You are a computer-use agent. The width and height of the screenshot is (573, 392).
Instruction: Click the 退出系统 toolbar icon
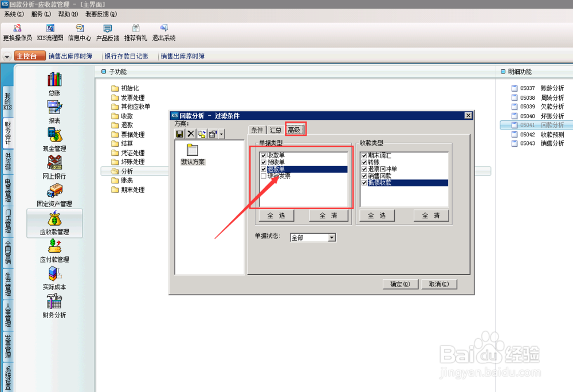(164, 32)
